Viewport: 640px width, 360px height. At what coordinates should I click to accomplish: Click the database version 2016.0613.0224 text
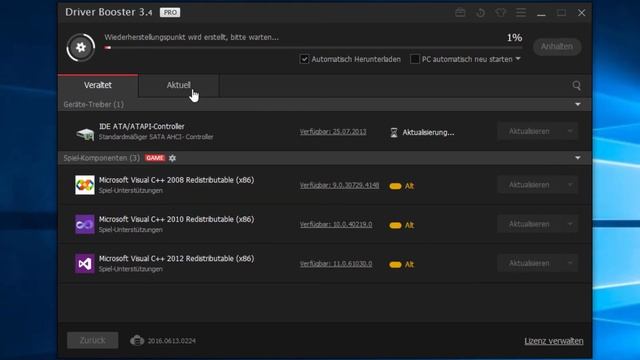pos(171,341)
